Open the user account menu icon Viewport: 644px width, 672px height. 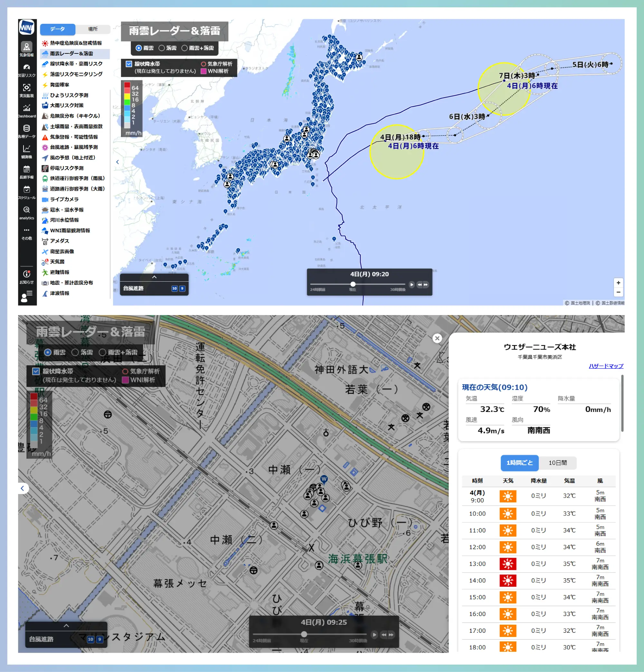[x=26, y=296]
